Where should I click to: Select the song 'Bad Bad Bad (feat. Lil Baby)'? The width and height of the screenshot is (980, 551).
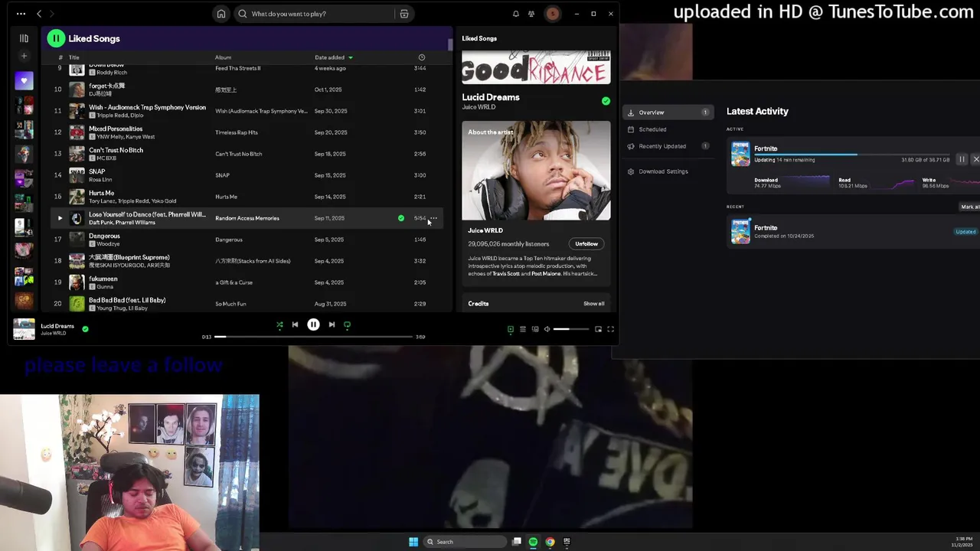click(x=127, y=300)
